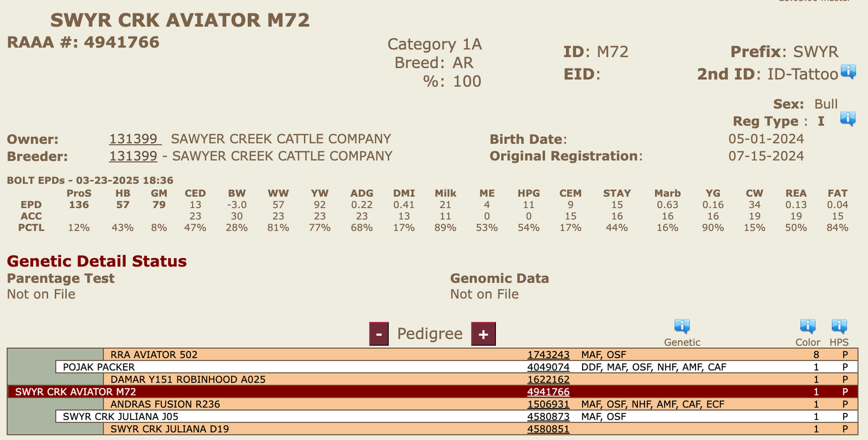Click the info icon beside Reg Type
Viewport: 868px width, 440px height.
click(847, 119)
